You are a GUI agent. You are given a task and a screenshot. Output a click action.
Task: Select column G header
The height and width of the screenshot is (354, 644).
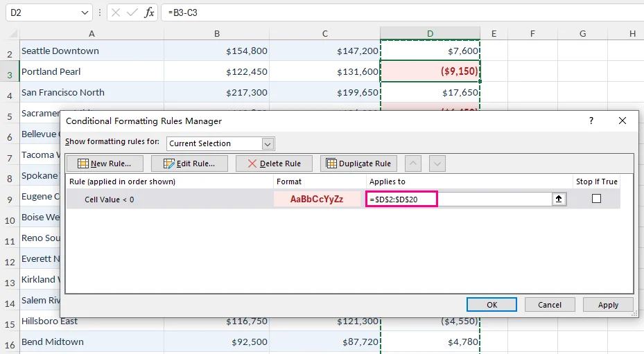(583, 34)
